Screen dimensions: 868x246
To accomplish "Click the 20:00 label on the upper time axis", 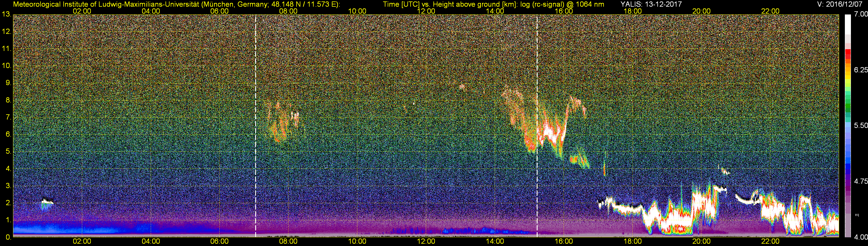I will [701, 11].
